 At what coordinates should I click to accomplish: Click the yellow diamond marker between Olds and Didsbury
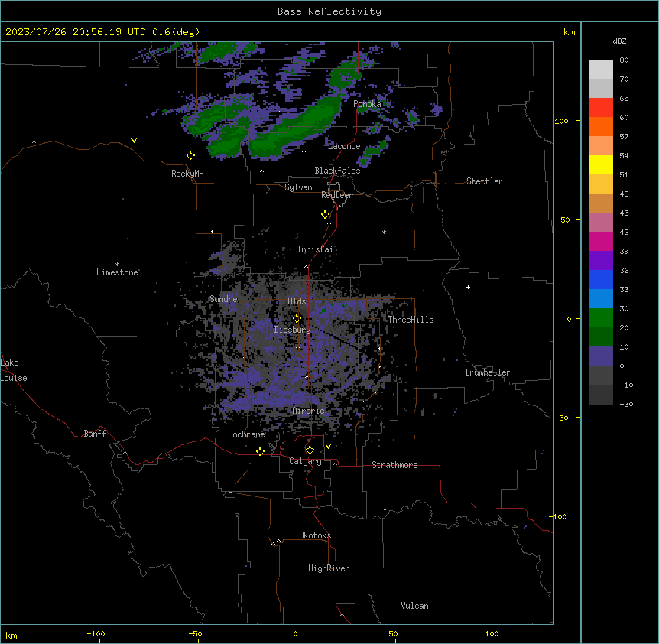point(297,319)
